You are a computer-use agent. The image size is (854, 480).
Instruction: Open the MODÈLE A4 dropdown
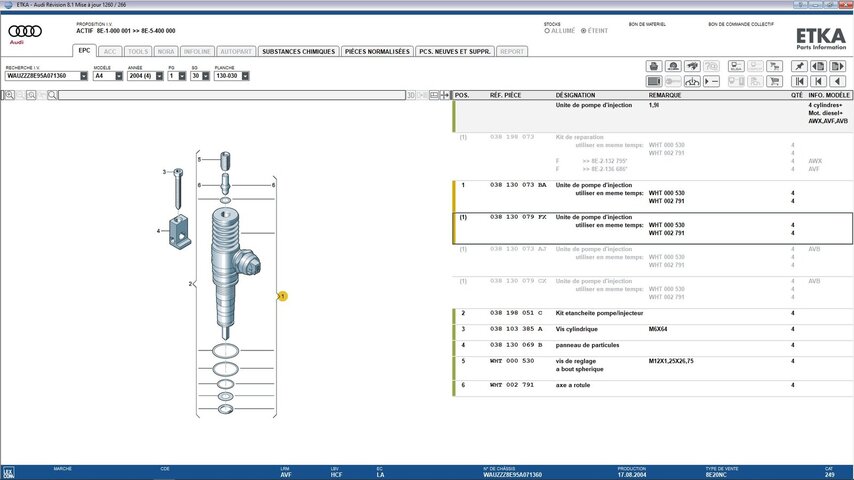(119, 76)
